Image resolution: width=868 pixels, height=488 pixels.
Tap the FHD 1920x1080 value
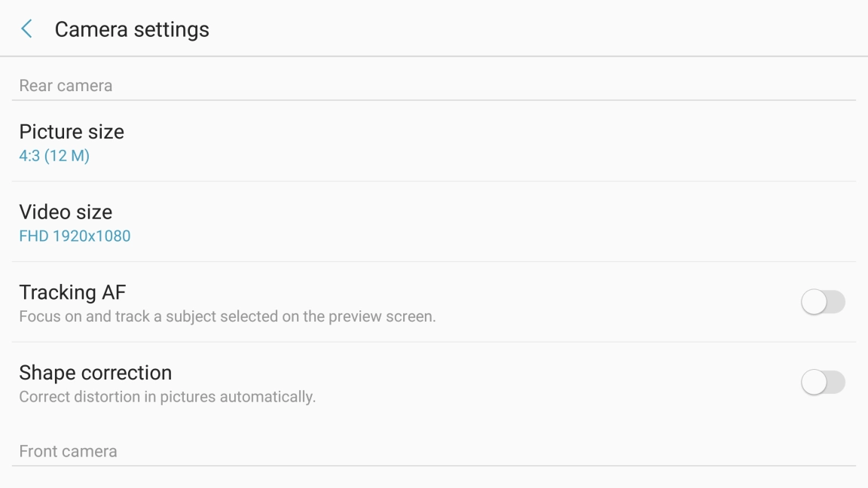pos(75,236)
